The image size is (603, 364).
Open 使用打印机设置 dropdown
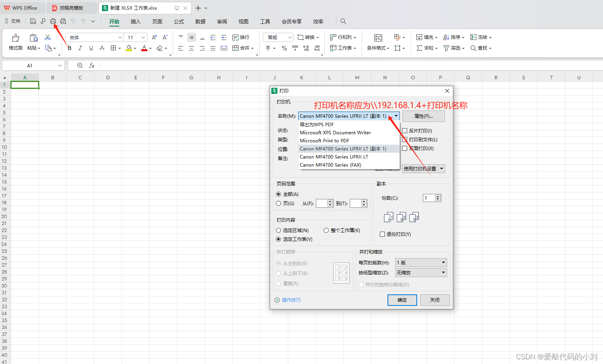tap(423, 169)
